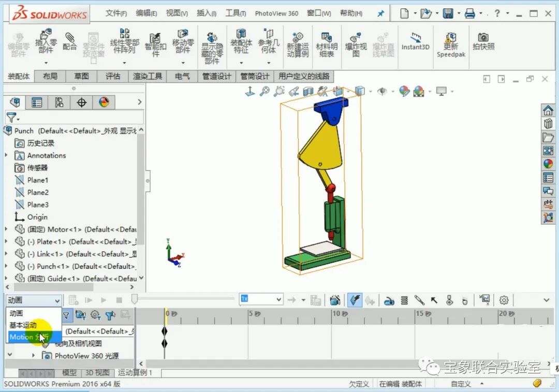
Task: Expand the Plate<1> component node
Action: (6, 241)
